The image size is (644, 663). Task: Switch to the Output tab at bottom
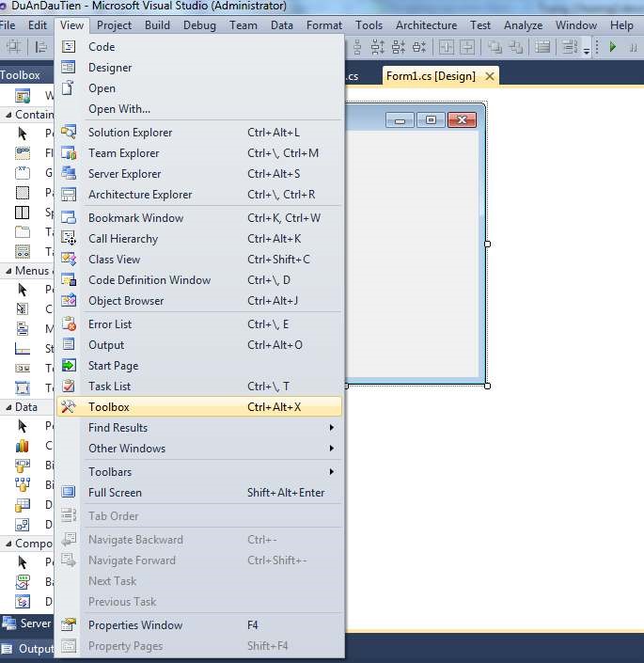(x=28, y=649)
